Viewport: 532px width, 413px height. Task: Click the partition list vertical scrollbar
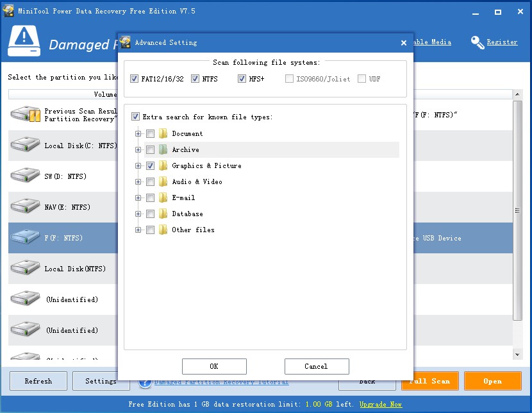517,212
